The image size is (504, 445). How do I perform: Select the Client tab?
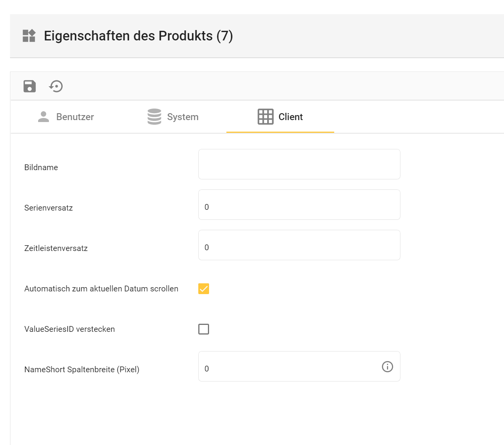[x=290, y=117]
